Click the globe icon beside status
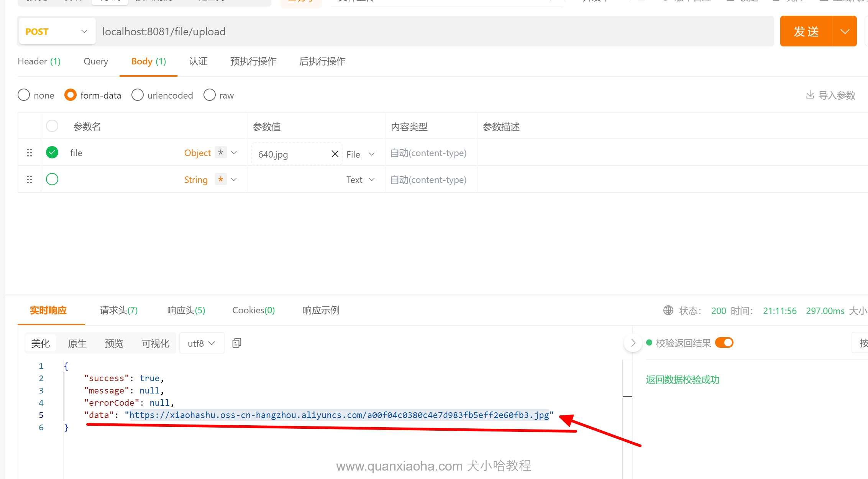 [x=668, y=310]
